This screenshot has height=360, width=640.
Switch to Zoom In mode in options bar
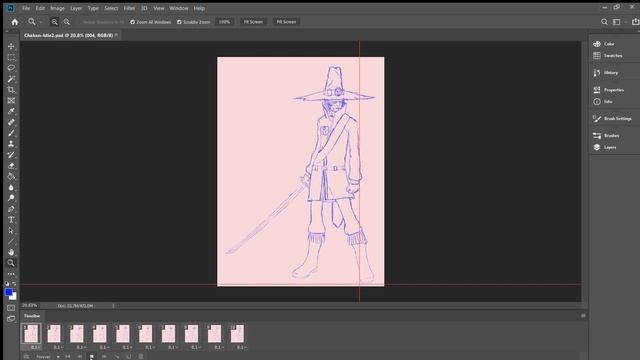pos(54,22)
